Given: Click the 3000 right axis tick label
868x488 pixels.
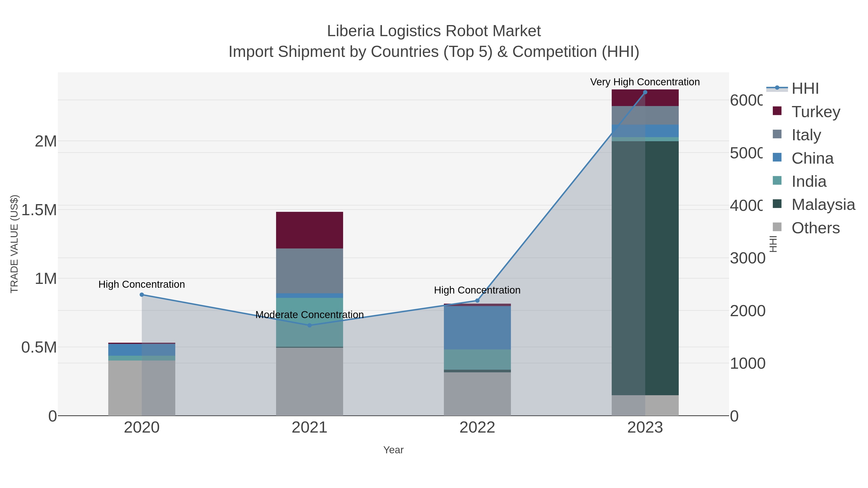Looking at the screenshot, I should (x=748, y=258).
